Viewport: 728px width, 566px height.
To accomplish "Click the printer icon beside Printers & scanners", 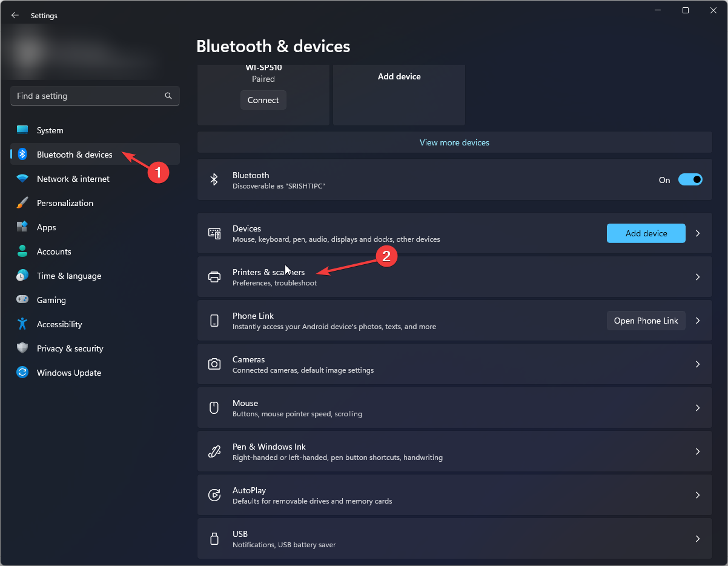I will pyautogui.click(x=214, y=277).
